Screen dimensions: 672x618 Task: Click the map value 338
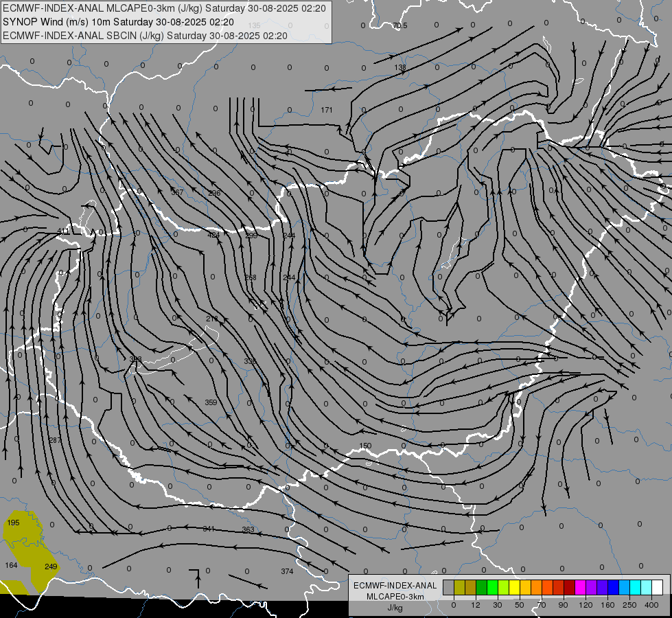[250, 361]
